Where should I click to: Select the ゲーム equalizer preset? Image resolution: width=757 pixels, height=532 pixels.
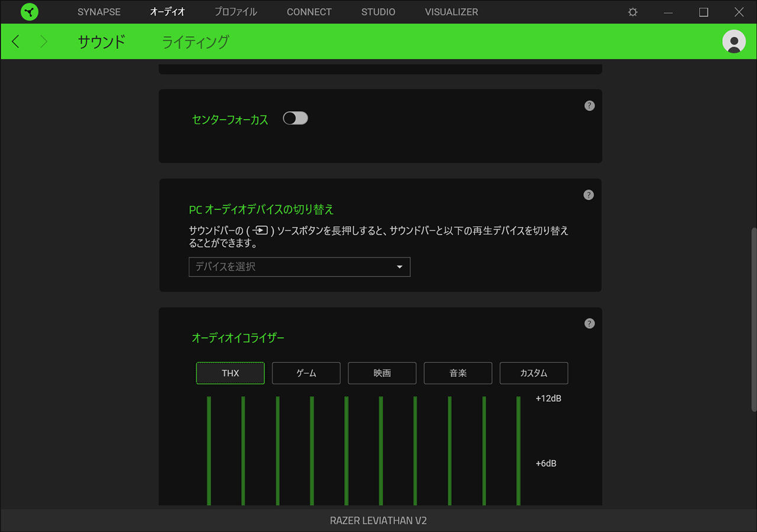tap(306, 373)
